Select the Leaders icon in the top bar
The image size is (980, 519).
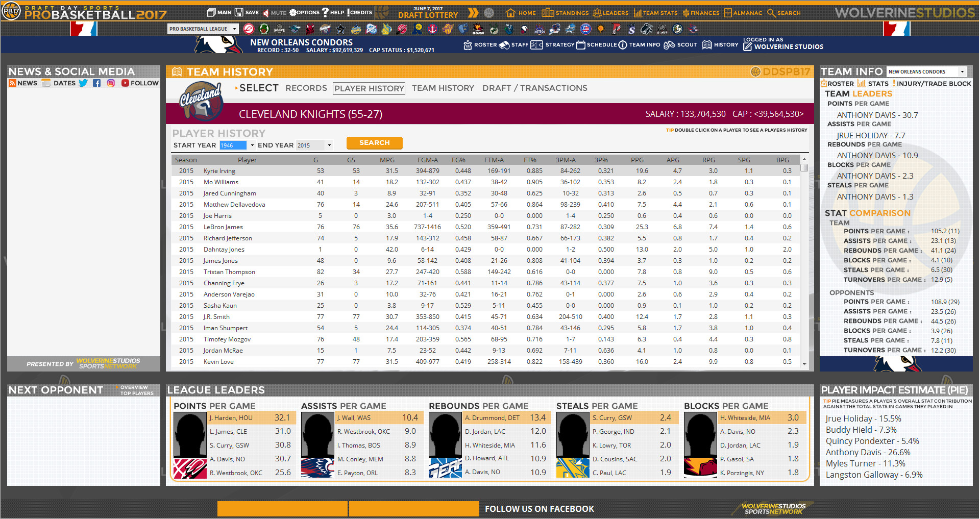pyautogui.click(x=610, y=14)
